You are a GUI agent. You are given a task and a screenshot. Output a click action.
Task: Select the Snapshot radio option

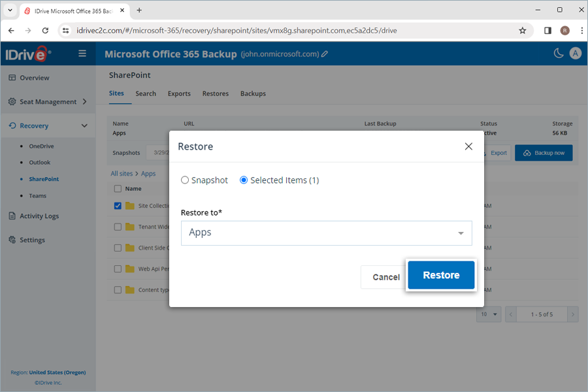click(185, 180)
